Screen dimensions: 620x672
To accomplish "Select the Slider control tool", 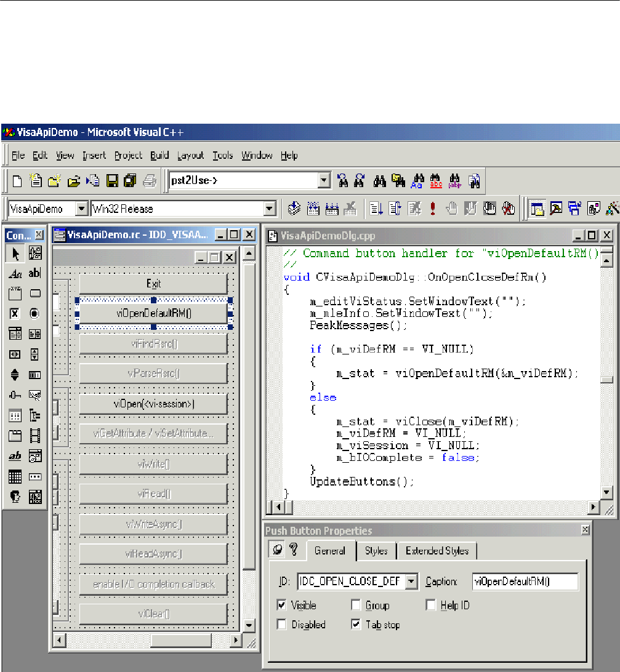I will pos(15,394).
